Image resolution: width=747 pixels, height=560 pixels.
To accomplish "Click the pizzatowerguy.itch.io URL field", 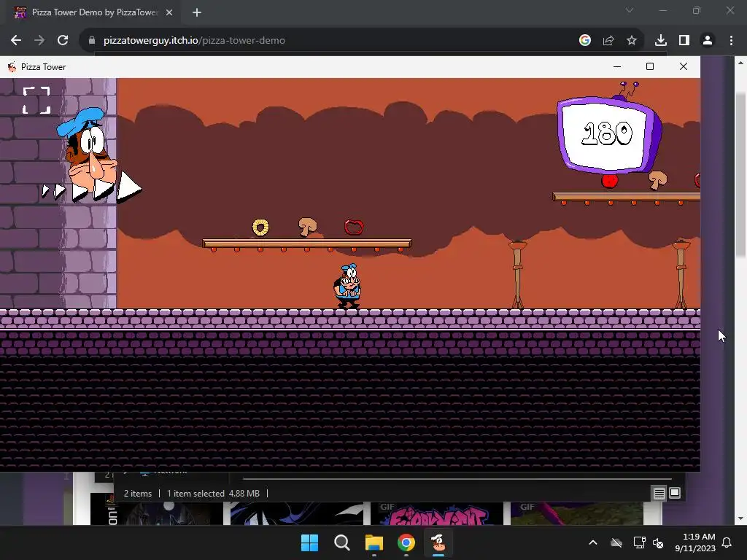I will [194, 41].
